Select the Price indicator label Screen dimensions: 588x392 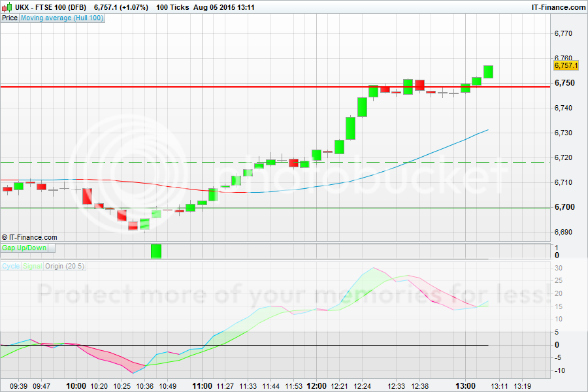coord(10,18)
